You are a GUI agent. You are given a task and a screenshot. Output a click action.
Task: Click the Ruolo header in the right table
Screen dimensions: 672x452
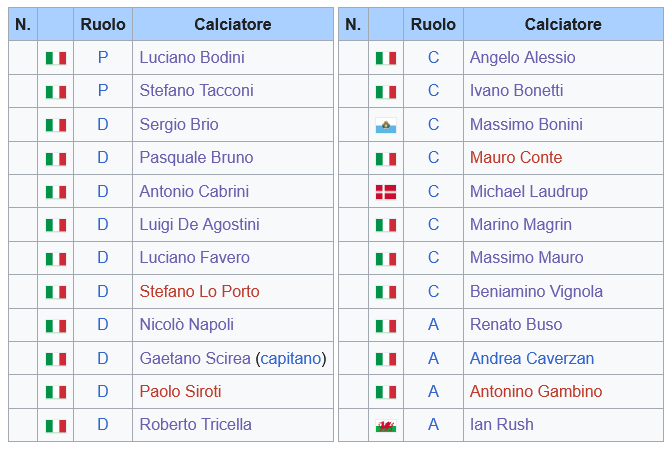click(x=433, y=24)
